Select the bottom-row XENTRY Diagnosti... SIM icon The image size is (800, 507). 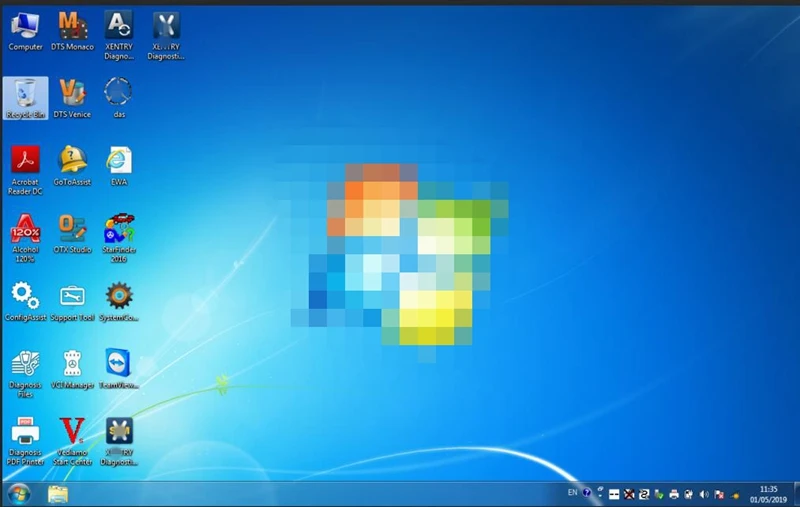tap(119, 442)
